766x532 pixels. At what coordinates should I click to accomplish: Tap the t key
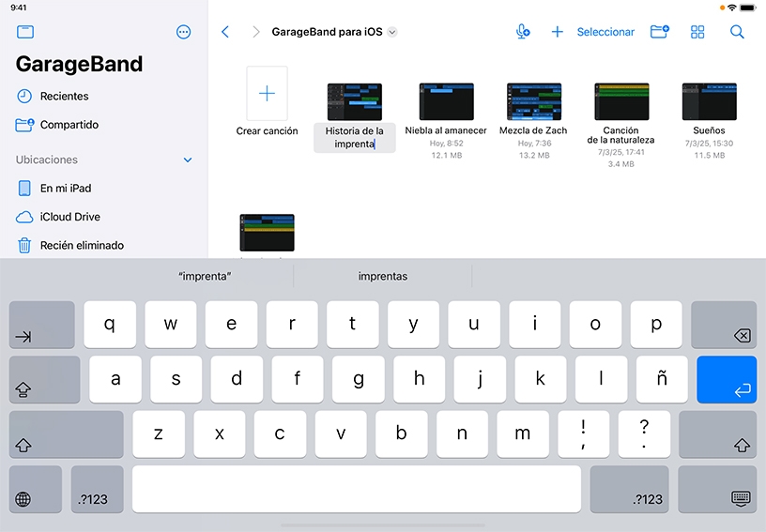(x=353, y=325)
